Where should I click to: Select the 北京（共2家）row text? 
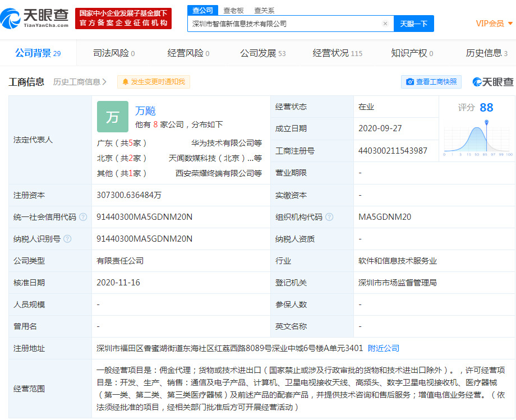tap(122, 158)
